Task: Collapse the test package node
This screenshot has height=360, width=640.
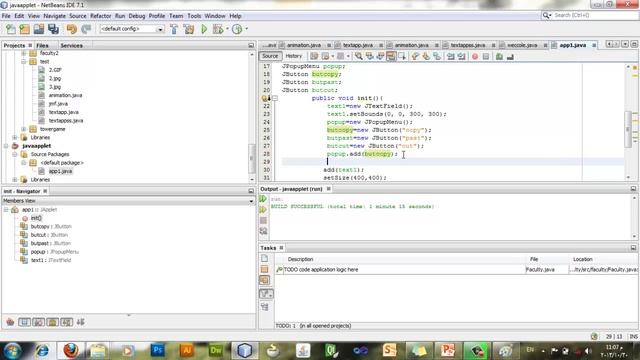Action: point(24,62)
